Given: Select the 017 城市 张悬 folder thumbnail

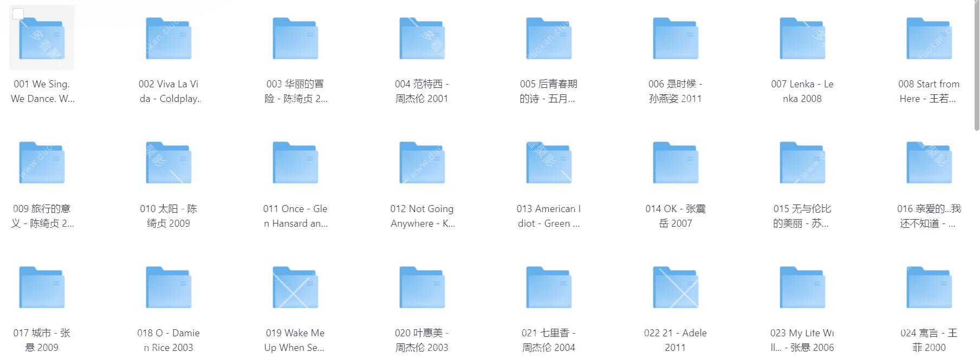Looking at the screenshot, I should [x=42, y=287].
